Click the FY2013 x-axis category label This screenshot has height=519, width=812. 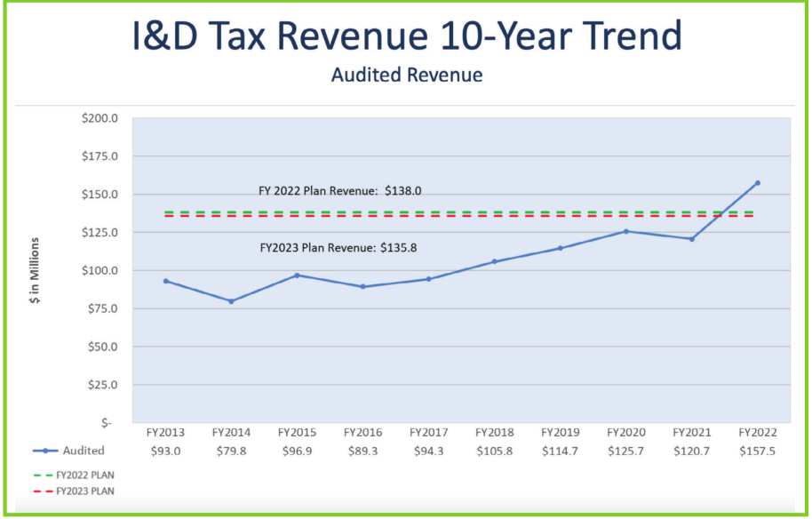click(165, 433)
